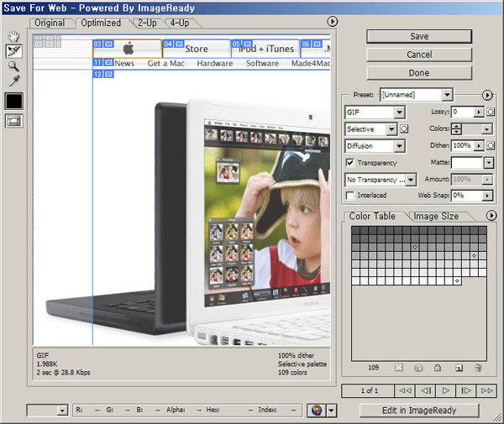Click the color reduction mask button

click(x=404, y=128)
